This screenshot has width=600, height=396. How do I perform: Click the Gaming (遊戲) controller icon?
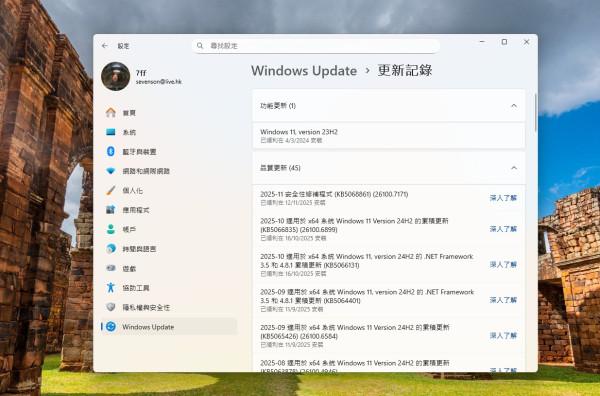111,268
